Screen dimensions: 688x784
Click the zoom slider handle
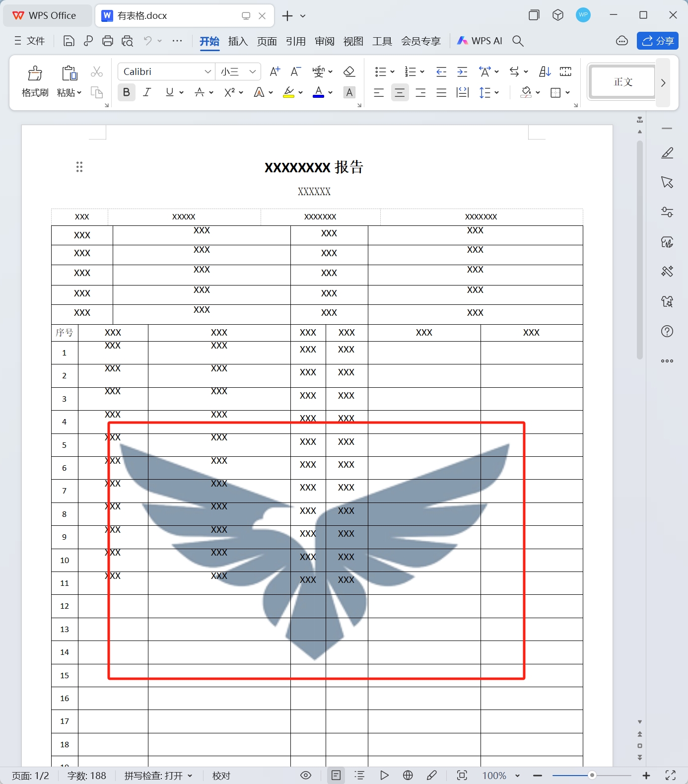[x=592, y=775]
